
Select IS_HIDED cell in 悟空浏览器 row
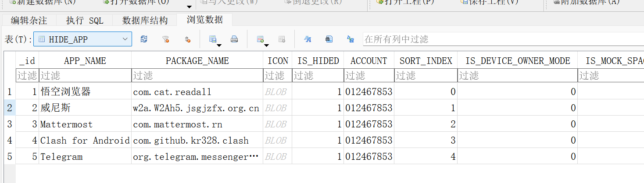[x=318, y=92]
